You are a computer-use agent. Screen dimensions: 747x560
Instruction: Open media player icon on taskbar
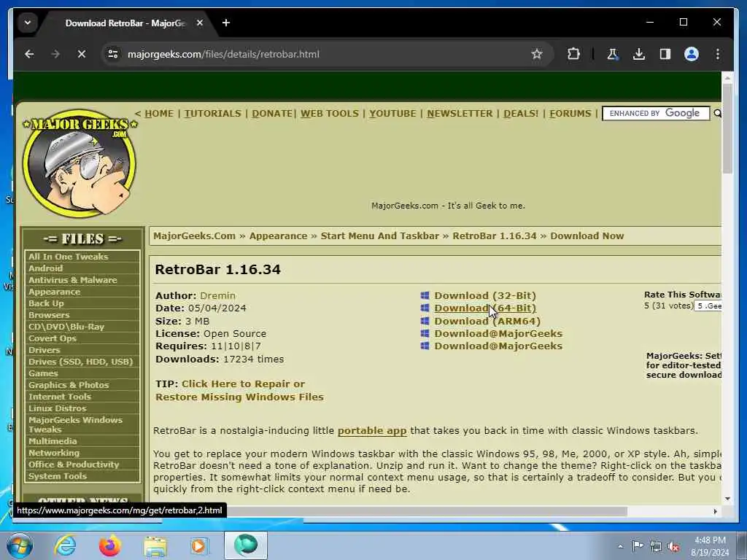click(x=200, y=545)
